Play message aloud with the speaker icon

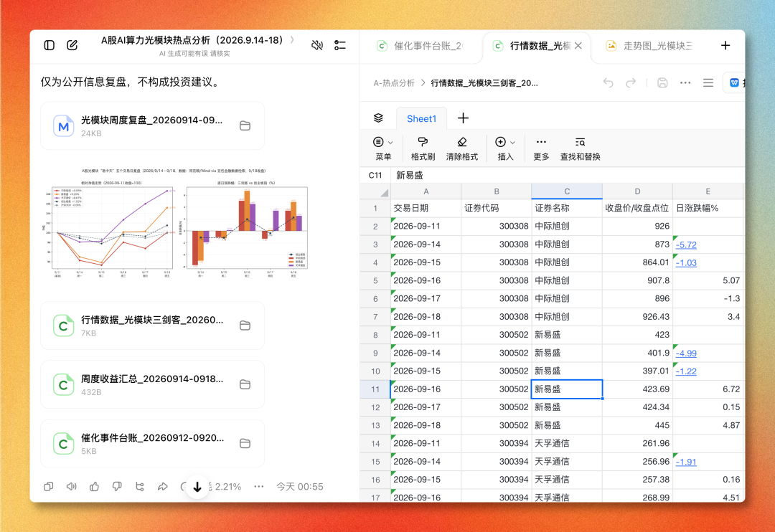(x=72, y=487)
